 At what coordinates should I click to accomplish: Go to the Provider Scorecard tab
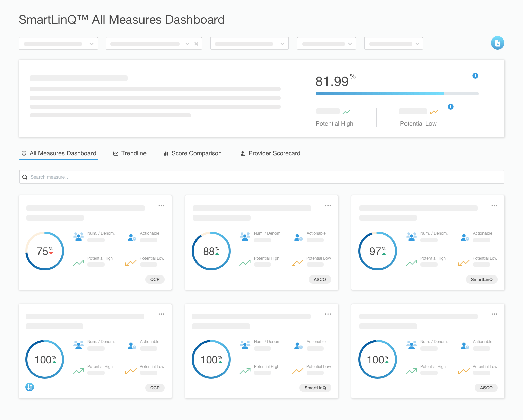tap(270, 153)
